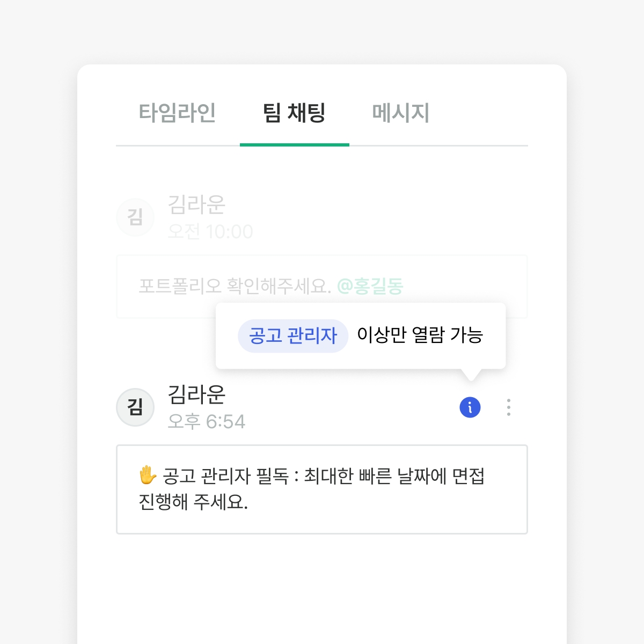644x644 pixels.
Task: Click the raised hand emoji in the message
Action: (148, 475)
